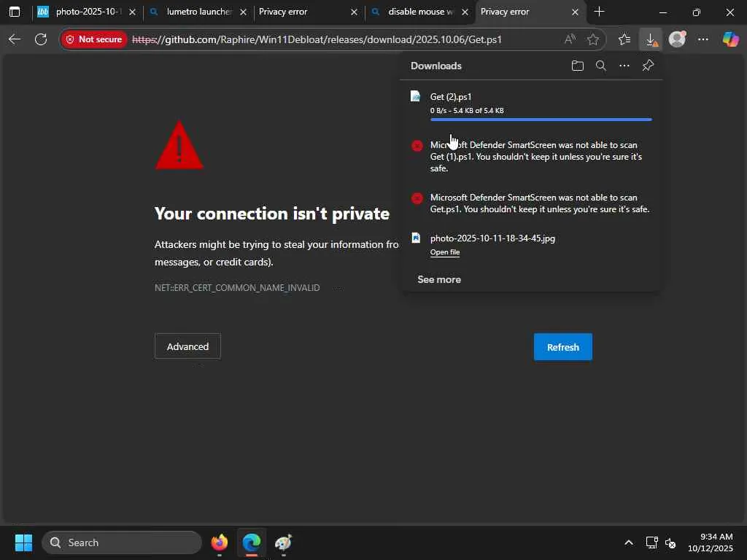747x560 pixels.
Task: Search downloads with magnifier icon
Action: point(601,66)
